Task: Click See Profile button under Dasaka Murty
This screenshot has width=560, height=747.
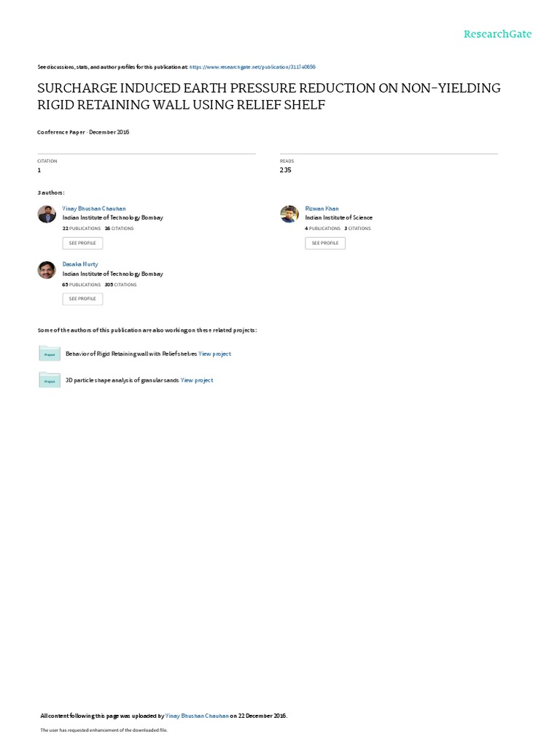Action: click(82, 298)
